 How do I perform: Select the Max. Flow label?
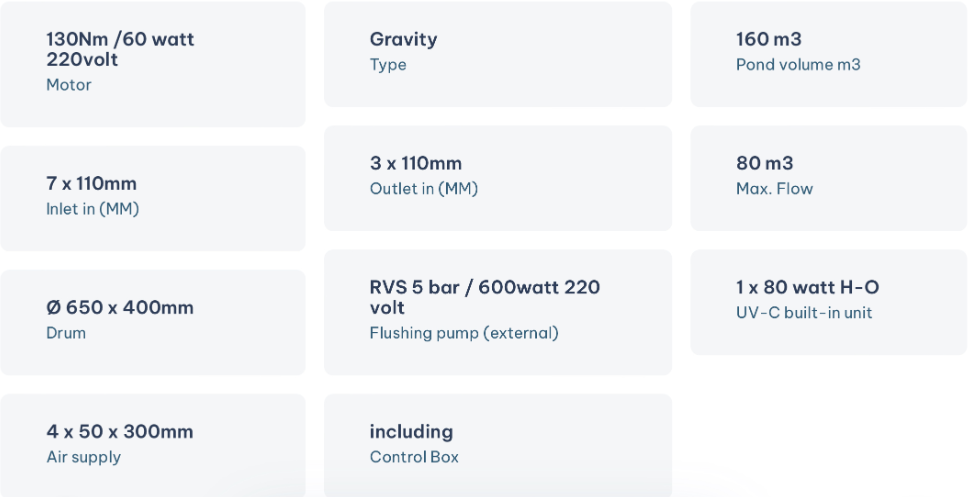pyautogui.click(x=774, y=189)
